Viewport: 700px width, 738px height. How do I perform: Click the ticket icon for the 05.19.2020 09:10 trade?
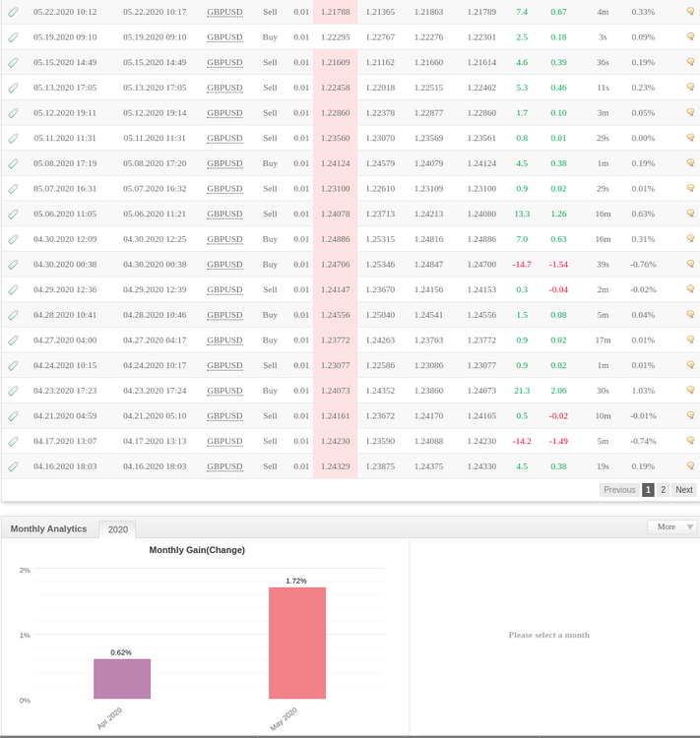coord(13,37)
